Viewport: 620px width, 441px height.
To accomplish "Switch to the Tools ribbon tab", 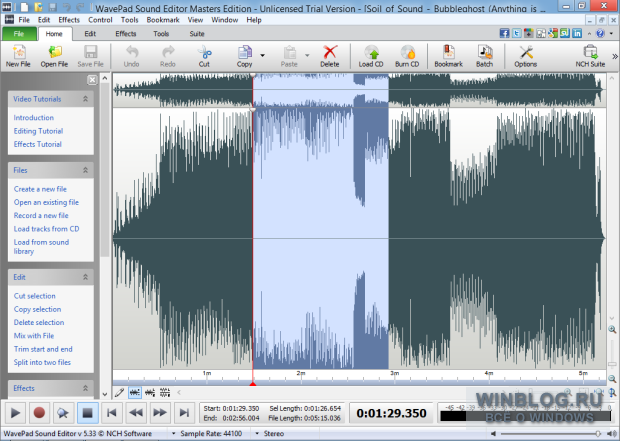I will (161, 34).
